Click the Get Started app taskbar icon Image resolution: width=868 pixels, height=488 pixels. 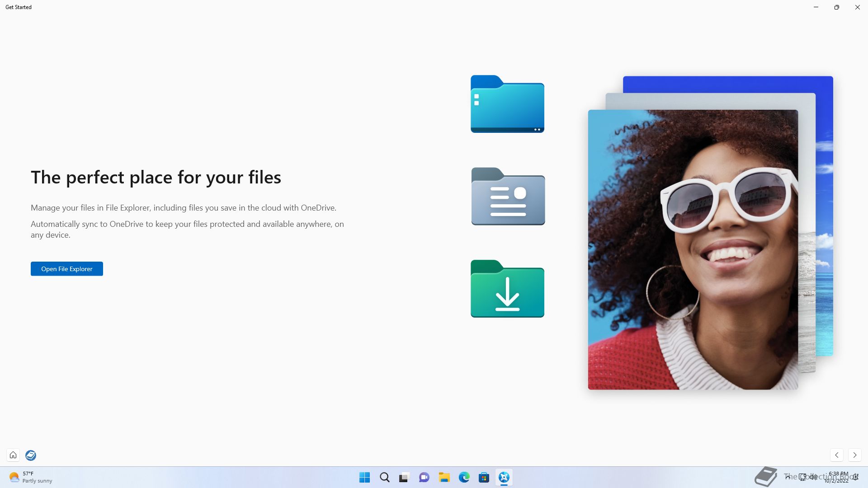pos(504,477)
